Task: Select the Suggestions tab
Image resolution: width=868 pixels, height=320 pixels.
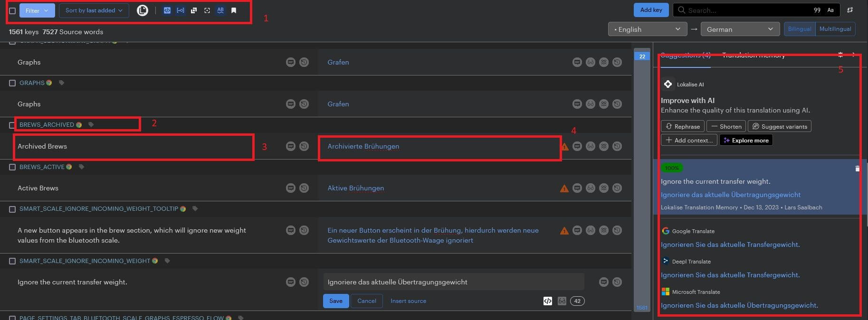Action: (685, 56)
